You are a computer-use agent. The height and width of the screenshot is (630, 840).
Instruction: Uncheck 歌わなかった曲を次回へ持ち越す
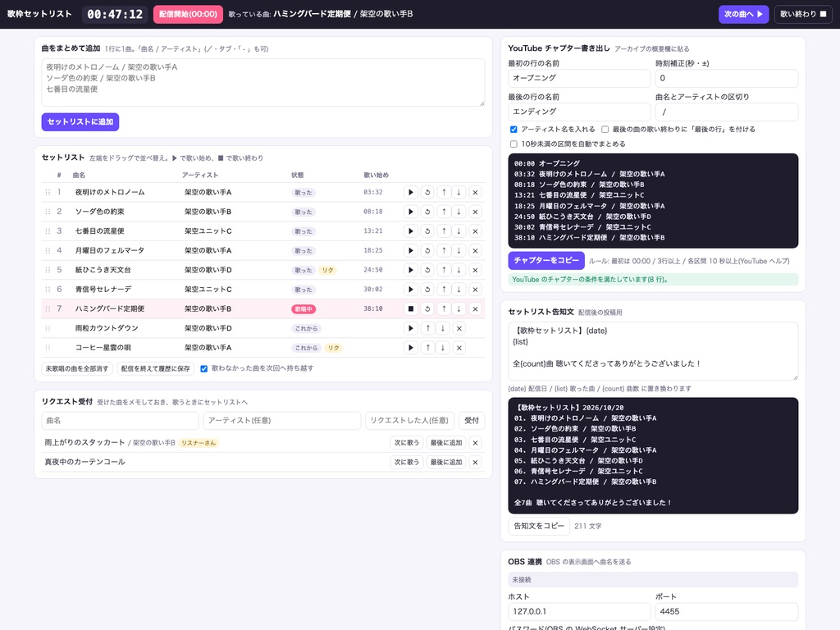(x=203, y=368)
